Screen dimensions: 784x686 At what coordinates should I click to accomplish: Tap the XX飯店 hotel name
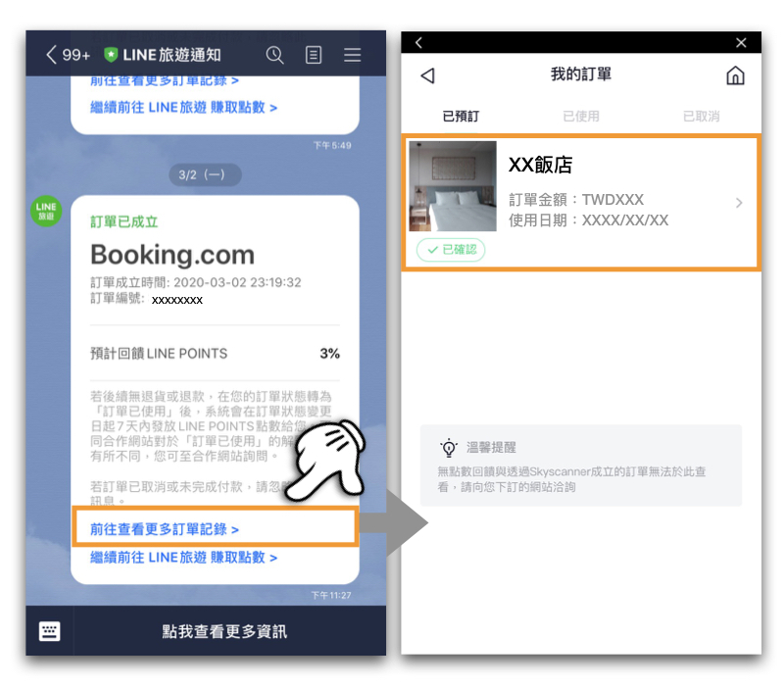point(541,165)
